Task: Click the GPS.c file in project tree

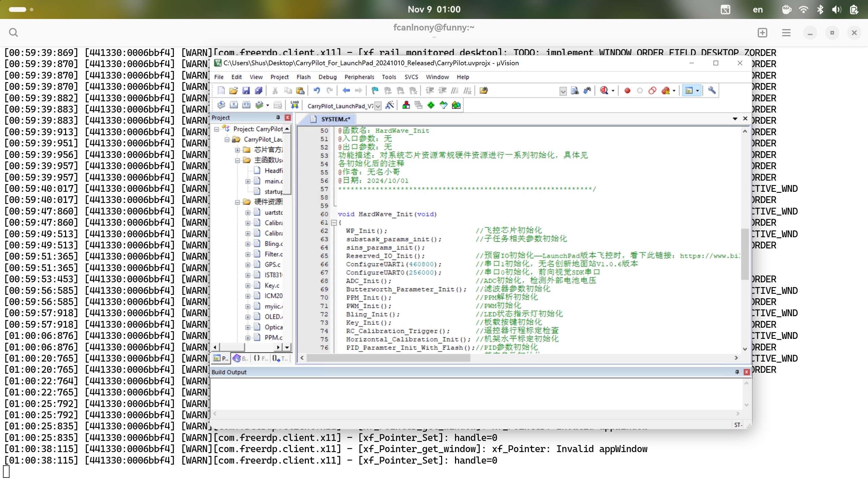Action: [x=272, y=265]
